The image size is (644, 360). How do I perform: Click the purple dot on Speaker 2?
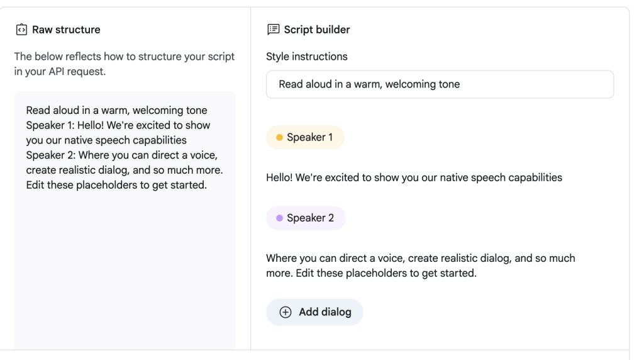point(279,218)
